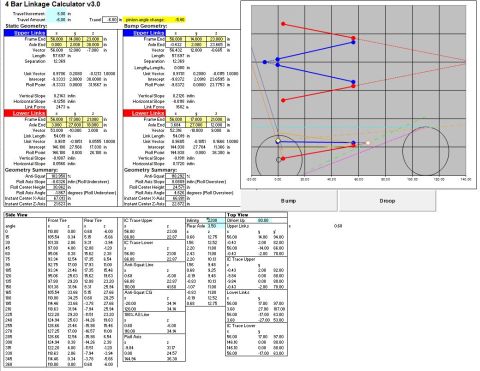
Task: Select Bump Upper Links Axle End z cell
Action: [216, 44]
